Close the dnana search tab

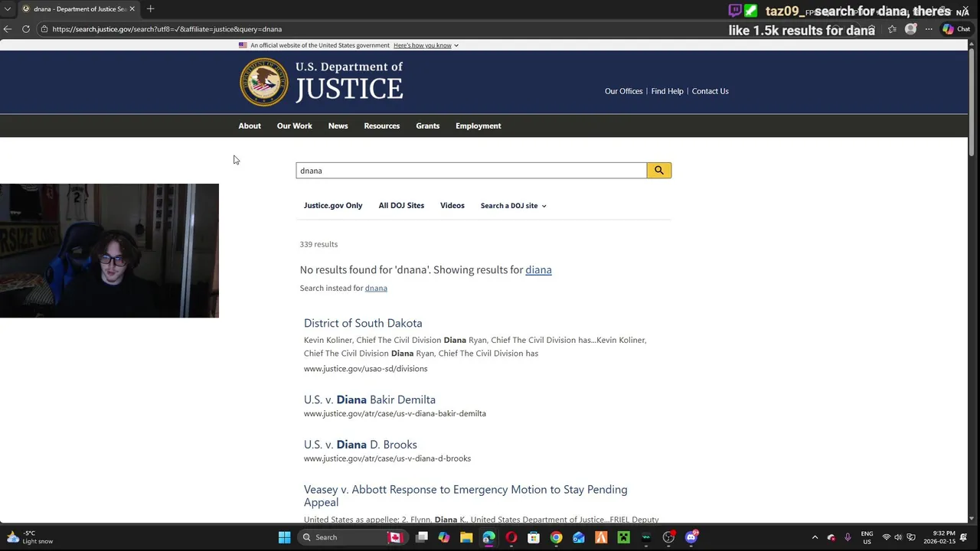pyautogui.click(x=132, y=9)
